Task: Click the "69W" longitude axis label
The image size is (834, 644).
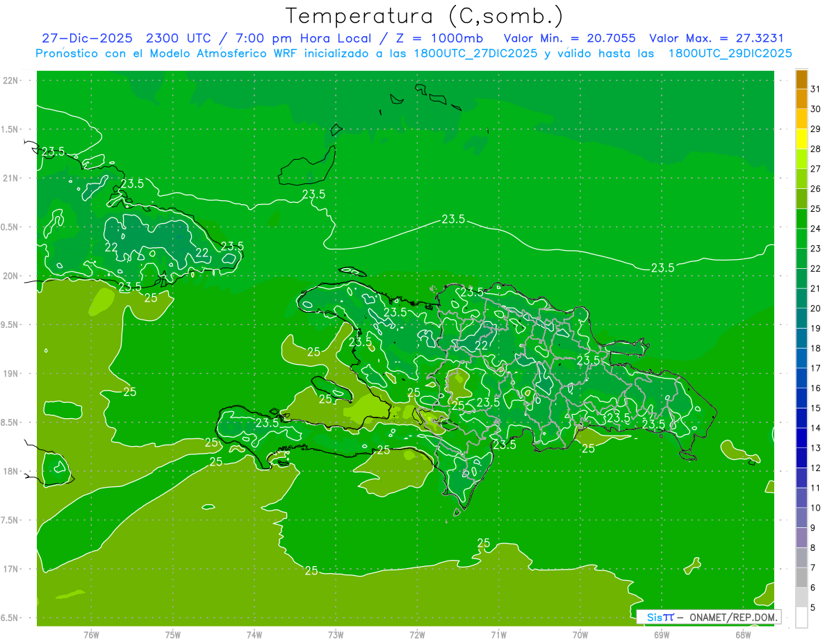Action: pos(662,635)
